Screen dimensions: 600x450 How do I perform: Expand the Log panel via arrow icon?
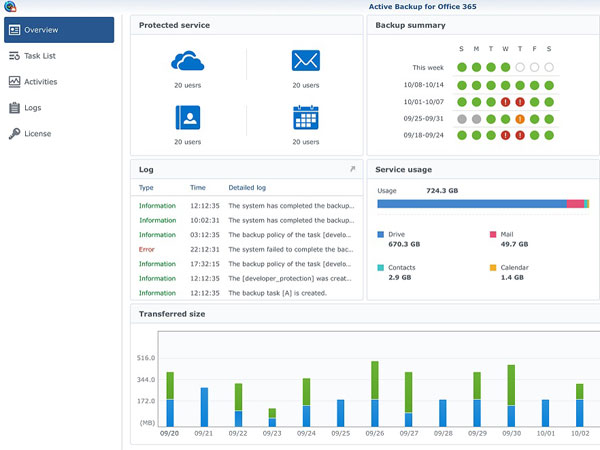352,169
